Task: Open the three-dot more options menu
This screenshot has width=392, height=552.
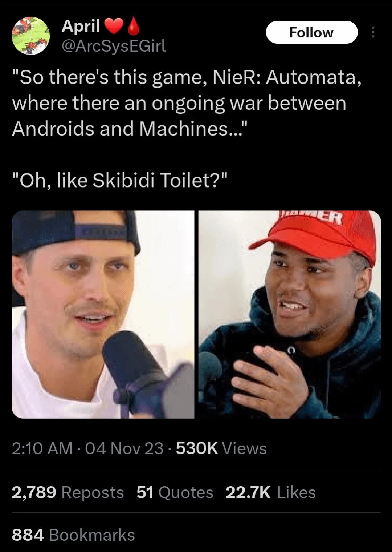Action: coord(372,33)
